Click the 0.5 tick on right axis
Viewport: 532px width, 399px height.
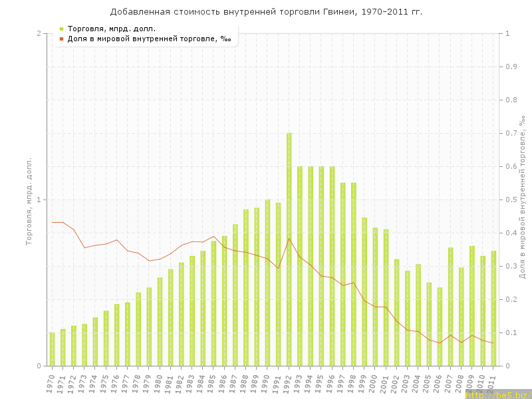click(x=511, y=199)
